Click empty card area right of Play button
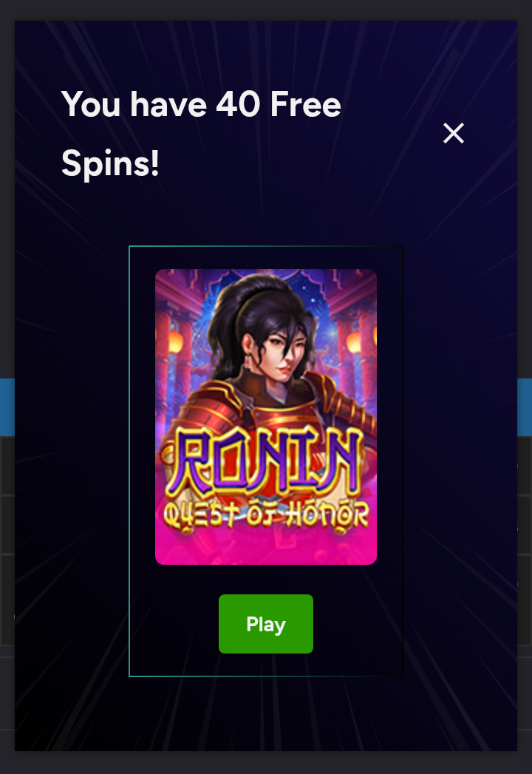 coord(358,624)
